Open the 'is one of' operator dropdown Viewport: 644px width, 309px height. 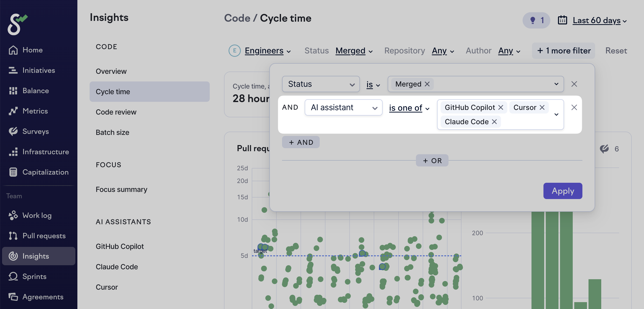click(409, 108)
